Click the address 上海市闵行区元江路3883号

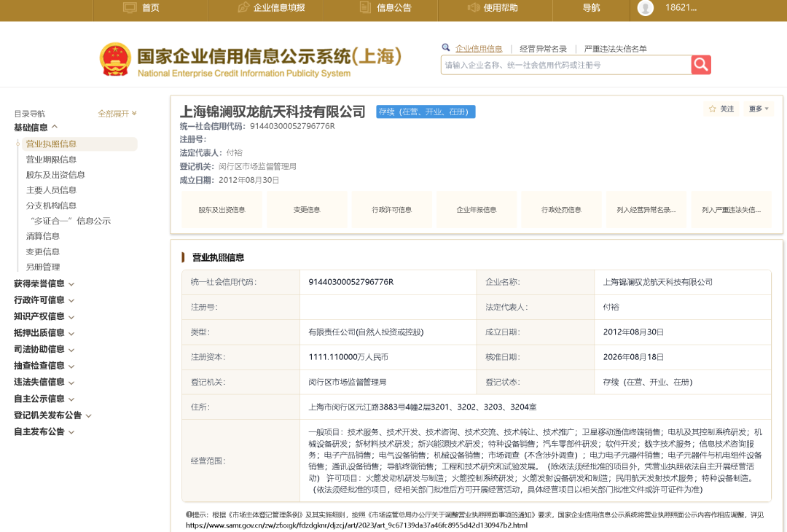423,407
